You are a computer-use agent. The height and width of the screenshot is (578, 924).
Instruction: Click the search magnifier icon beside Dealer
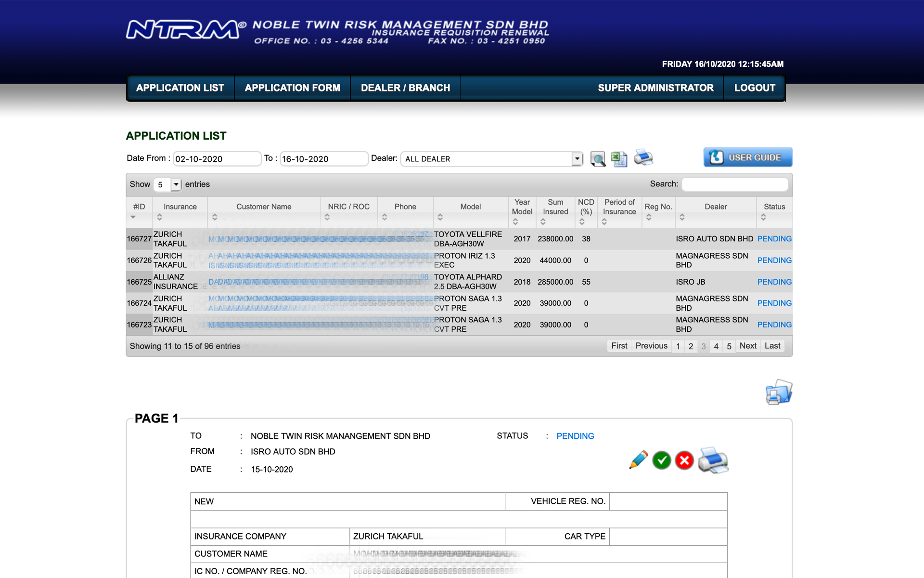(x=598, y=158)
